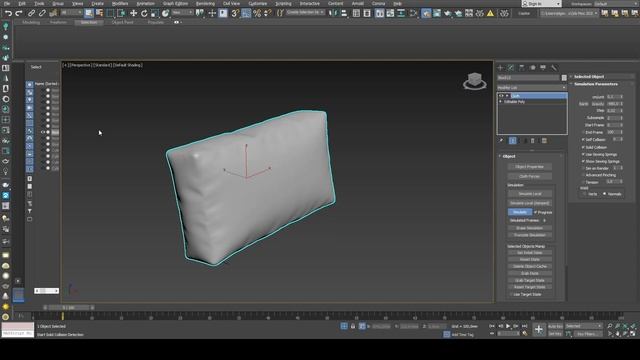Select the Normals radio button
This screenshot has height=360, width=640.
(605, 194)
